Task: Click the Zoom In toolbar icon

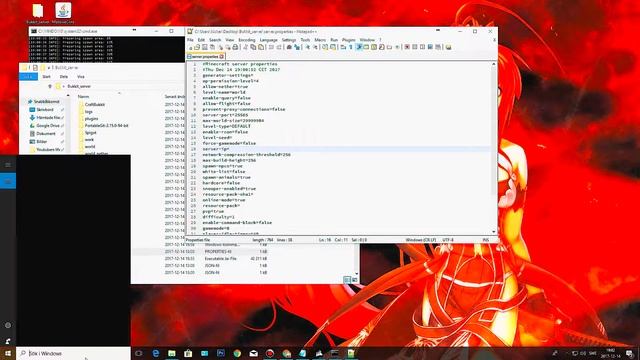Action: click(x=308, y=47)
